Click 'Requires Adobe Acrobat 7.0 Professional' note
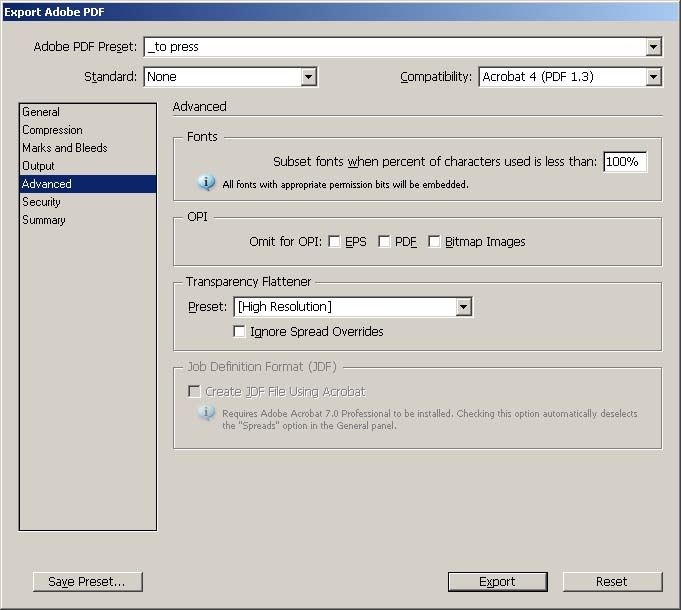This screenshot has height=610, width=681. pos(430,419)
